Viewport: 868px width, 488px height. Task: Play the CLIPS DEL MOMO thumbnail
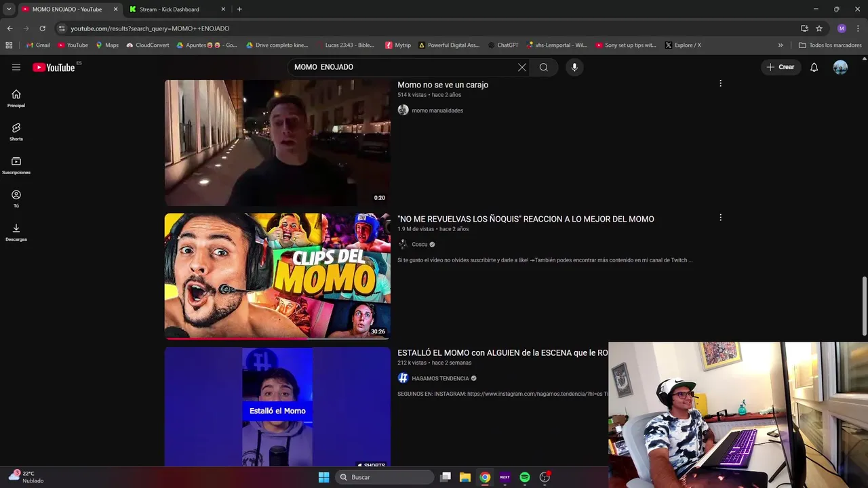(277, 277)
